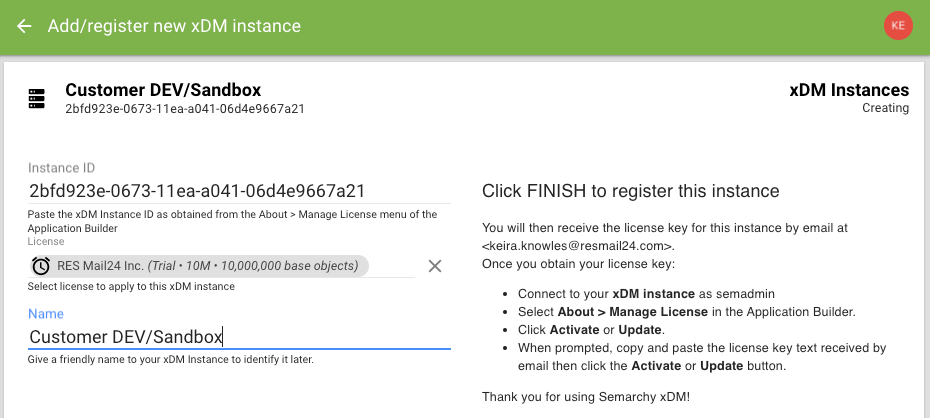Click the keira.knowles@resmail24.com email address
This screenshot has width=930, height=418.
click(x=578, y=245)
